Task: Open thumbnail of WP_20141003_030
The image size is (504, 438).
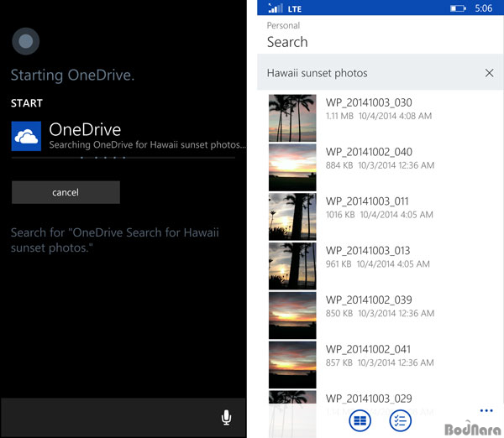Action: (x=292, y=117)
